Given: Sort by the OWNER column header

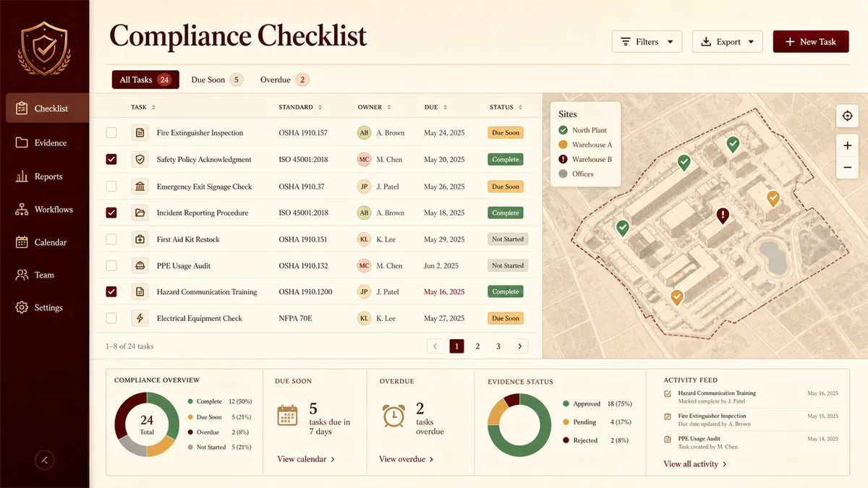Looking at the screenshot, I should (x=374, y=107).
